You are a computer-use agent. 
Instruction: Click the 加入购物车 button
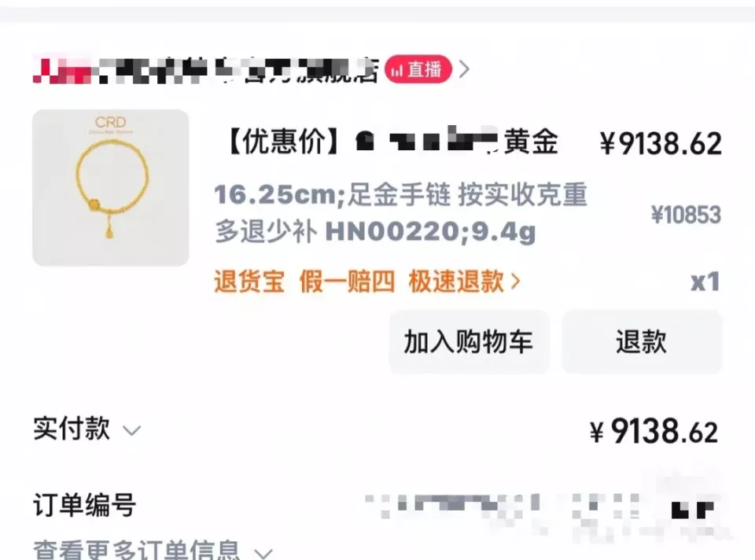tap(469, 342)
